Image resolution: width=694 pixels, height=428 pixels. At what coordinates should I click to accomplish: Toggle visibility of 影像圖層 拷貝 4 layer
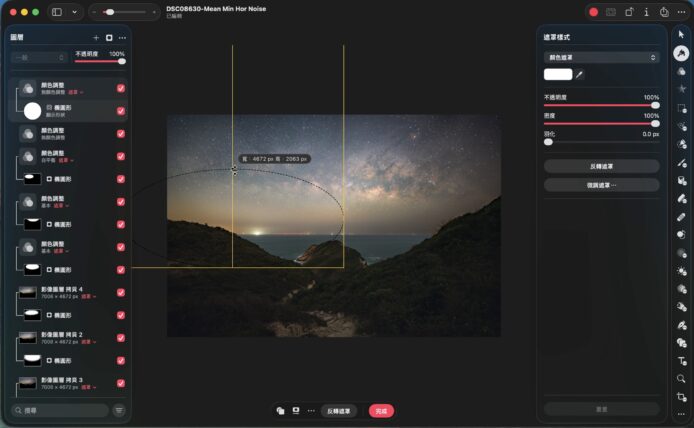[121, 292]
